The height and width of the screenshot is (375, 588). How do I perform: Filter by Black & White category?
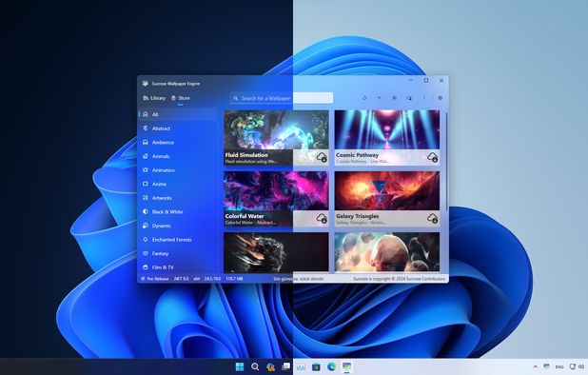pyautogui.click(x=178, y=211)
